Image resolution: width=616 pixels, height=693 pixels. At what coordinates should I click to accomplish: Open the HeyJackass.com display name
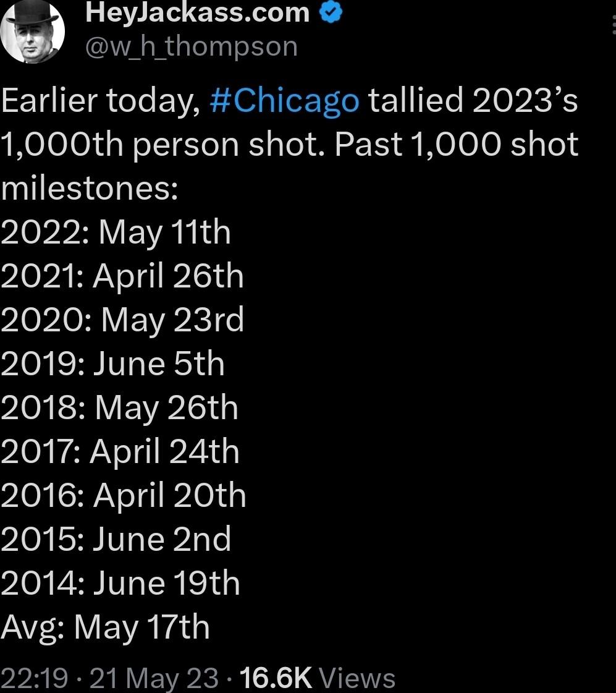pyautogui.click(x=196, y=11)
